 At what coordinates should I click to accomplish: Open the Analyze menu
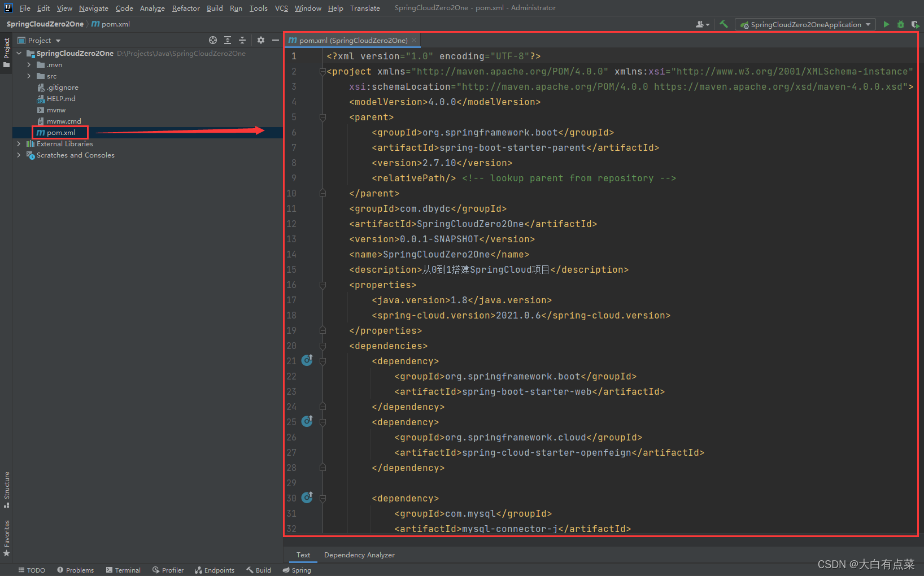pos(152,8)
